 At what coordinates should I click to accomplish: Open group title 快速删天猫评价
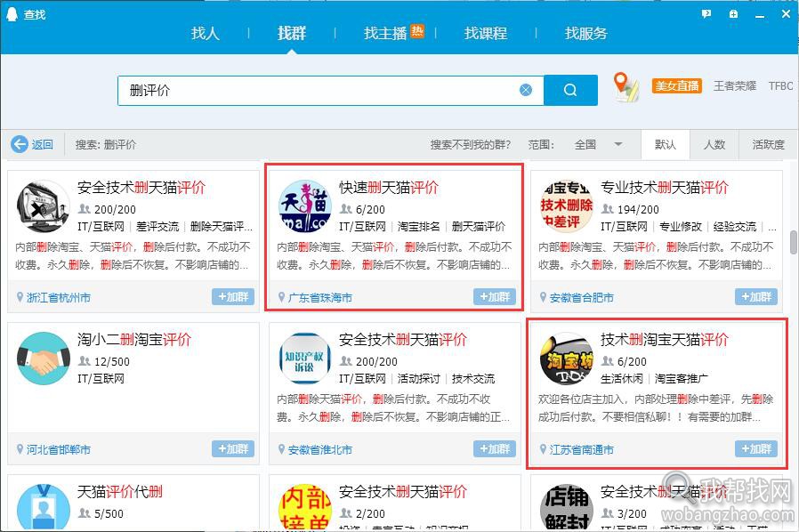tap(389, 188)
